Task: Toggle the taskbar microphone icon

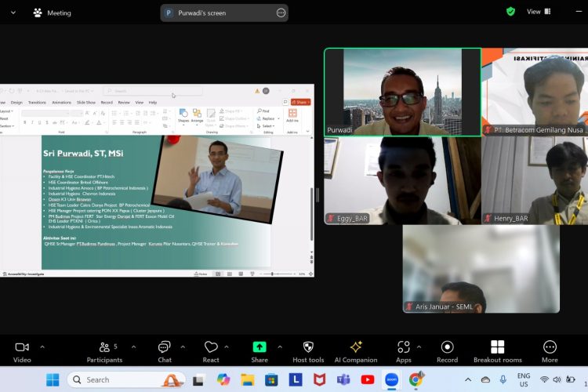Action: 503,379
